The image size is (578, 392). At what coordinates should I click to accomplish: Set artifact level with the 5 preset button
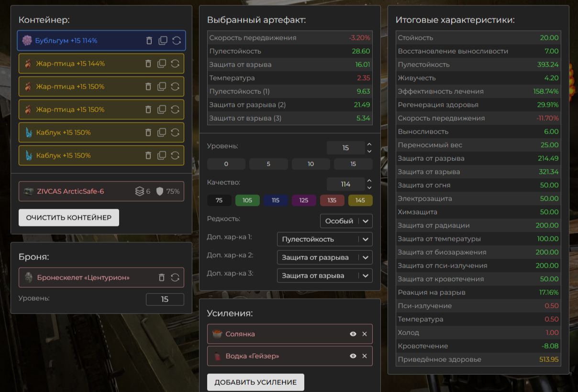pos(268,164)
